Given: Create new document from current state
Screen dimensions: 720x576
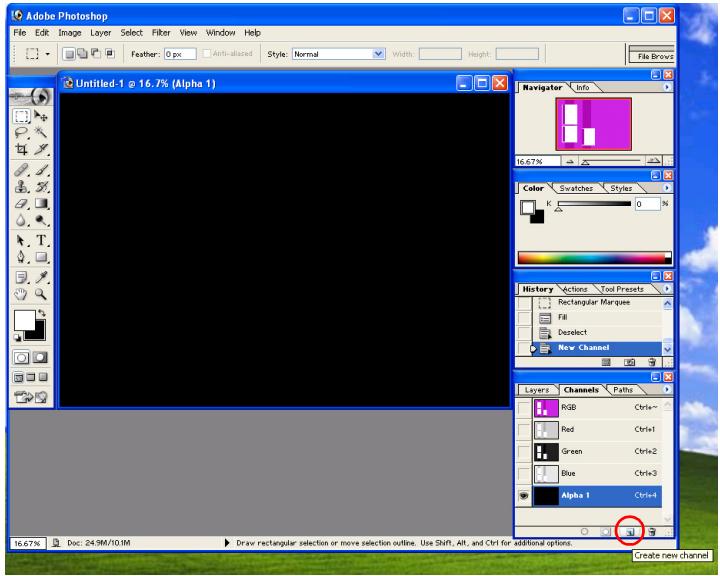Looking at the screenshot, I should (606, 362).
